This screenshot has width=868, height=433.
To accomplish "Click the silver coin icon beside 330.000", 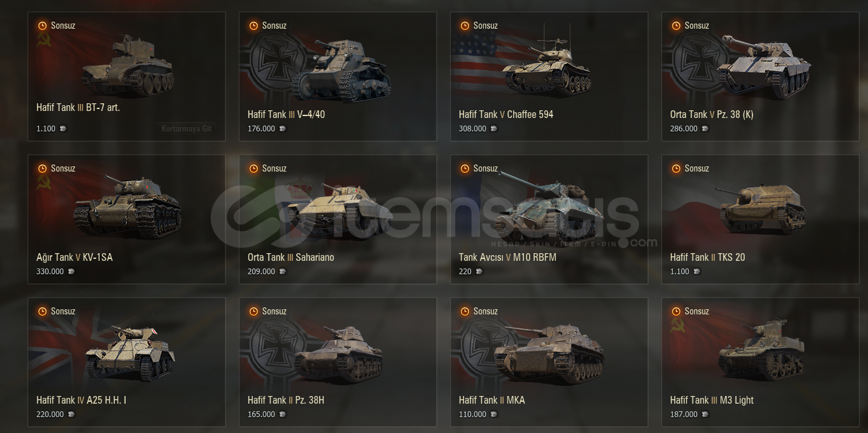I will click(71, 272).
